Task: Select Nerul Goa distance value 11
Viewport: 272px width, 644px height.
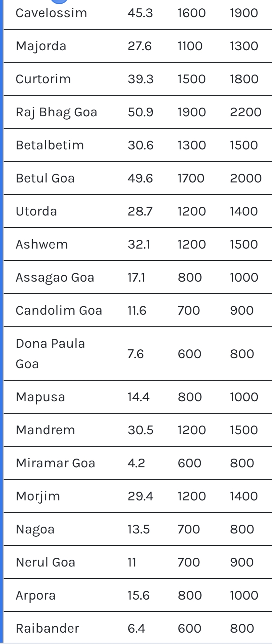Action: coord(132,562)
